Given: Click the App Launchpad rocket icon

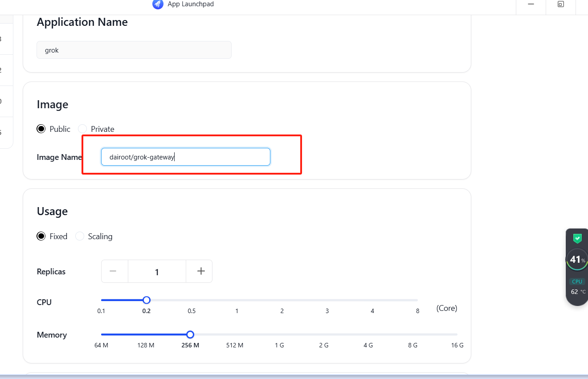Looking at the screenshot, I should 158,4.
